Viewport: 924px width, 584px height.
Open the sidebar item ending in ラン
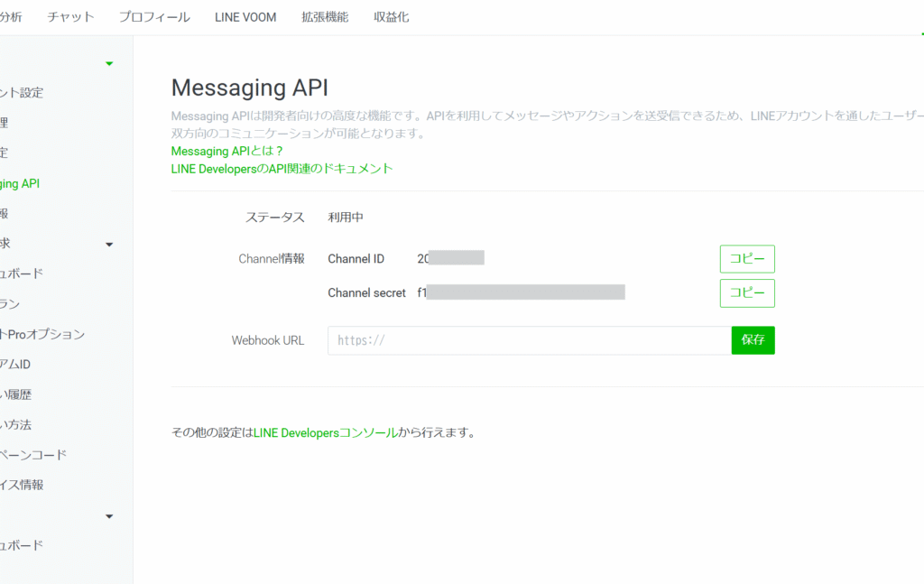pyautogui.click(x=10, y=304)
